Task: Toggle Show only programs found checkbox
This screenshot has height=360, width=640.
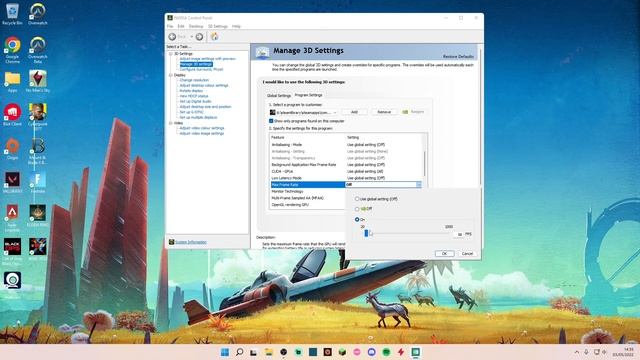Action: [x=271, y=121]
